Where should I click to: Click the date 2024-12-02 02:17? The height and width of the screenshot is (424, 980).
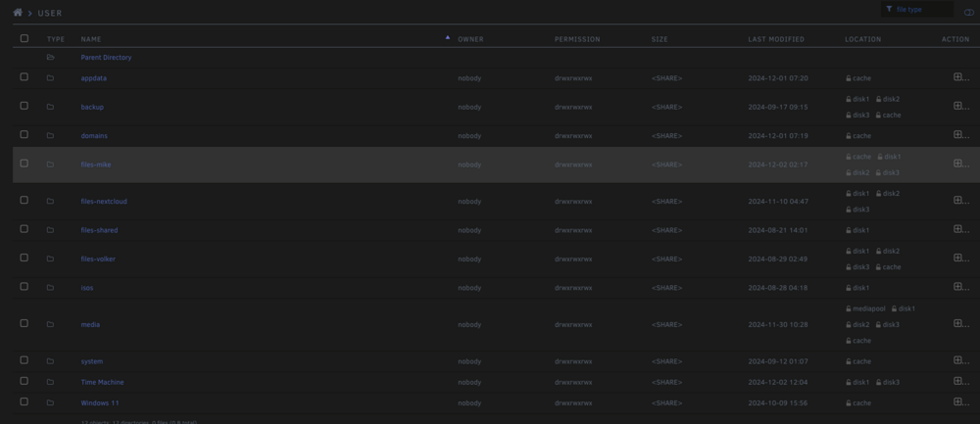point(778,165)
